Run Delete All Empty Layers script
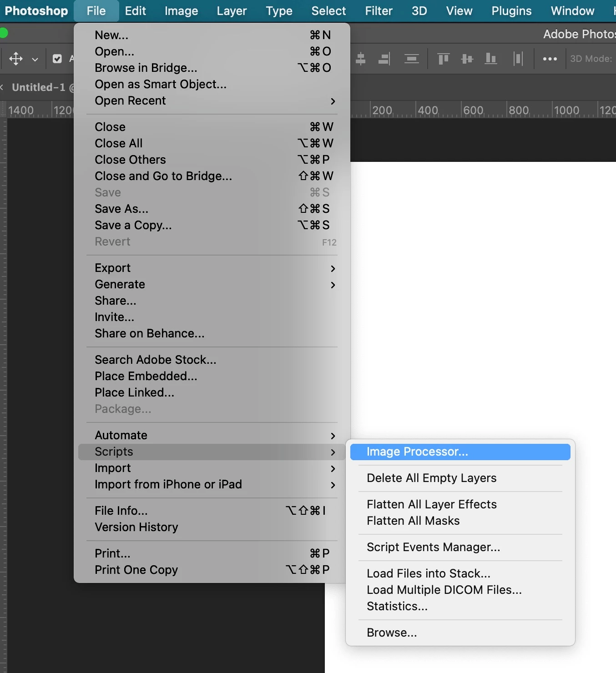The height and width of the screenshot is (673, 616). tap(460, 478)
